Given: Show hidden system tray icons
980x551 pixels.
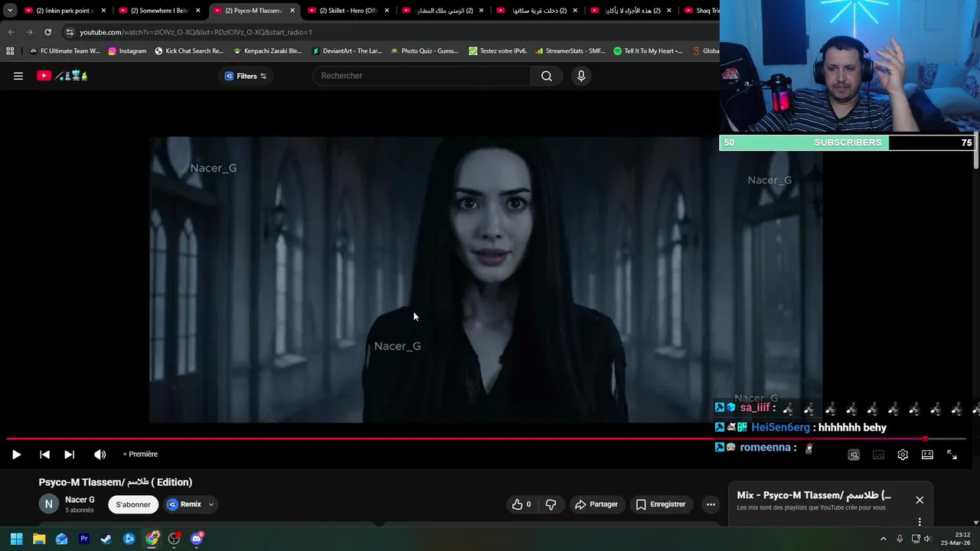Looking at the screenshot, I should (x=883, y=539).
